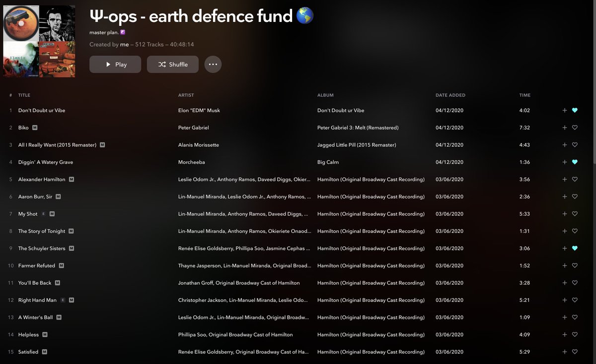Sort by ALBUM column header
This screenshot has width=596, height=364.
pos(325,95)
